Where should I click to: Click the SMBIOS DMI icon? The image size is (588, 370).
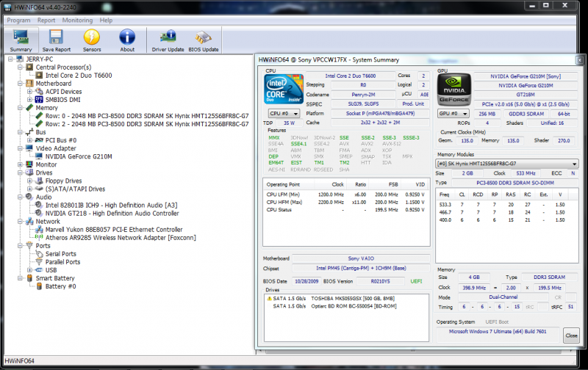pyautogui.click(x=39, y=100)
